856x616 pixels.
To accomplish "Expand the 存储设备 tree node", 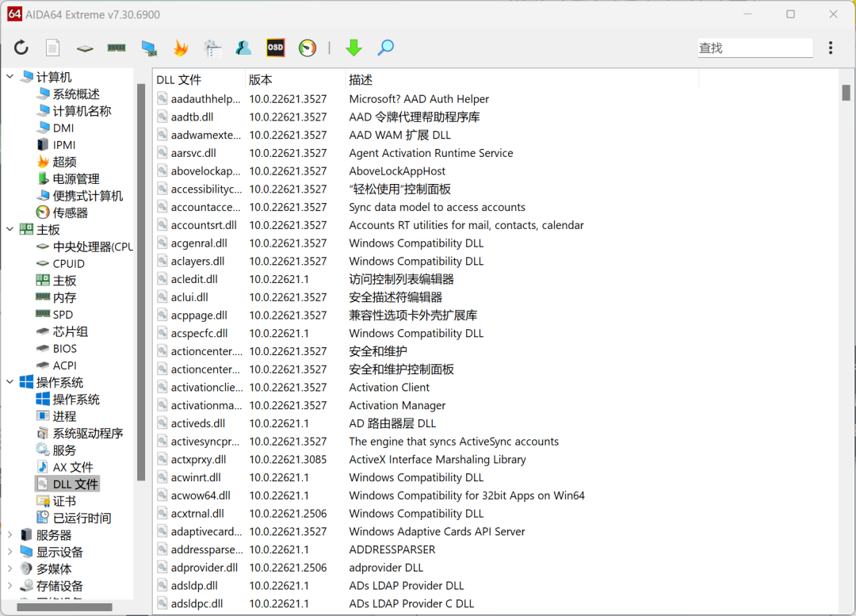I will tap(10, 585).
